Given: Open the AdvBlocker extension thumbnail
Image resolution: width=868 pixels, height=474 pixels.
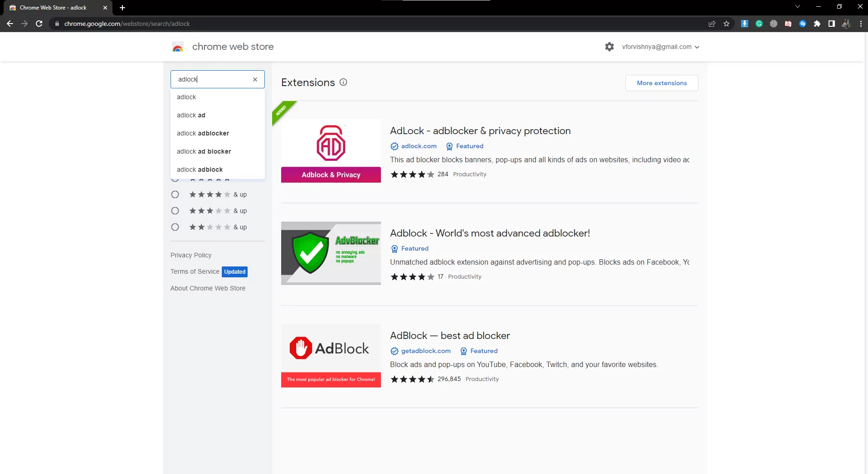Looking at the screenshot, I should pos(331,253).
